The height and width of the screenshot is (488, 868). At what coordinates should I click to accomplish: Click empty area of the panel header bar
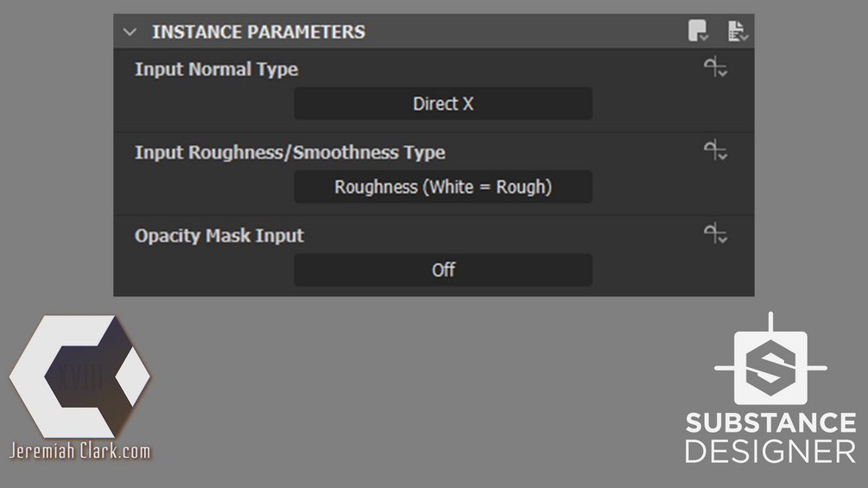coord(518,32)
